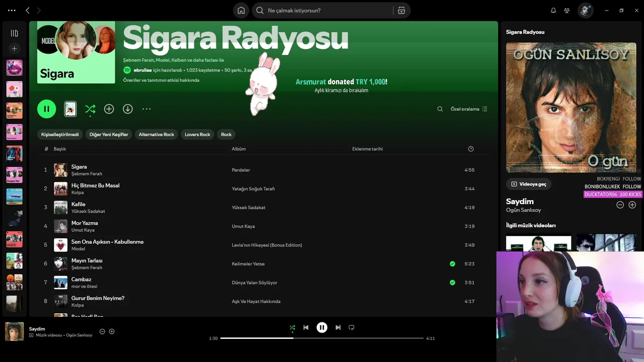Open friend activity icon
The width and height of the screenshot is (644, 362).
point(567,11)
